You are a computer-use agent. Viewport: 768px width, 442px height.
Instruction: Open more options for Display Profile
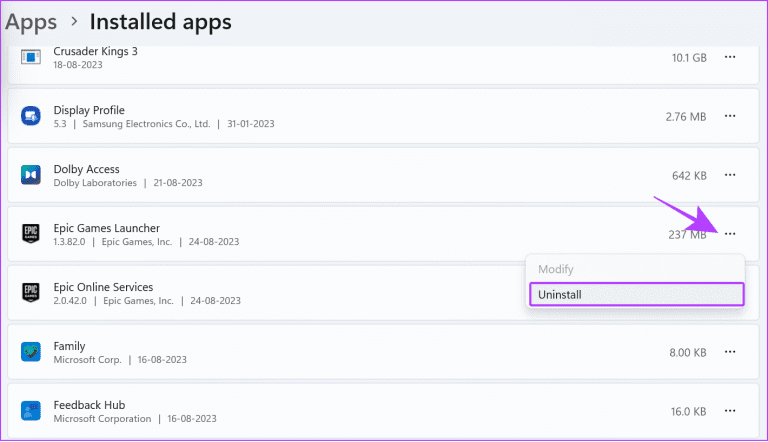point(730,117)
